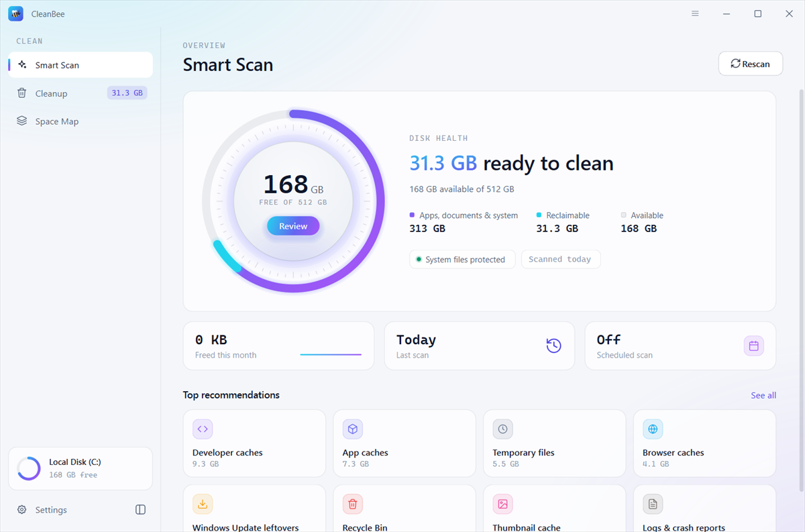Click the 31.3 GB badge beside Cleanup
805x532 pixels.
click(x=127, y=93)
